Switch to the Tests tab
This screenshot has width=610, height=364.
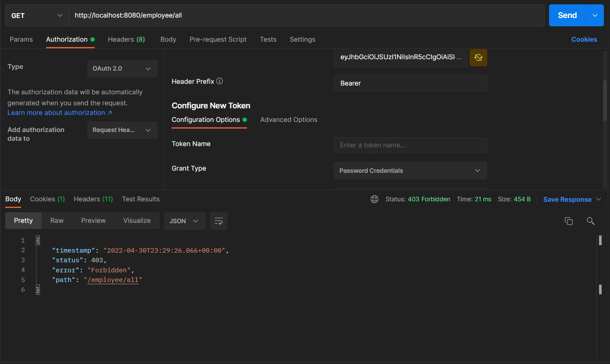pyautogui.click(x=268, y=39)
